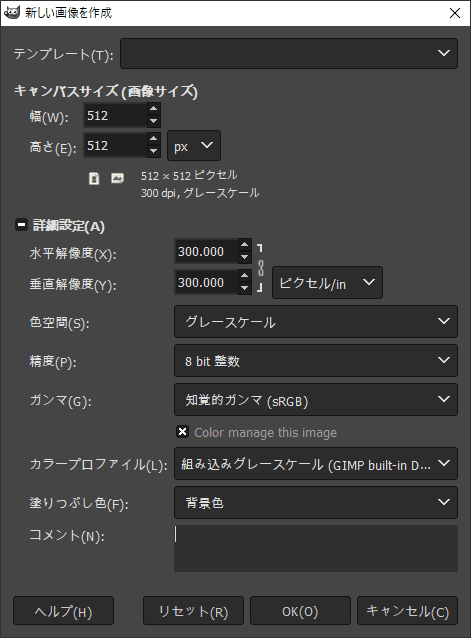Click the 高さ(E) height input field
The width and height of the screenshot is (471, 638).
115,145
